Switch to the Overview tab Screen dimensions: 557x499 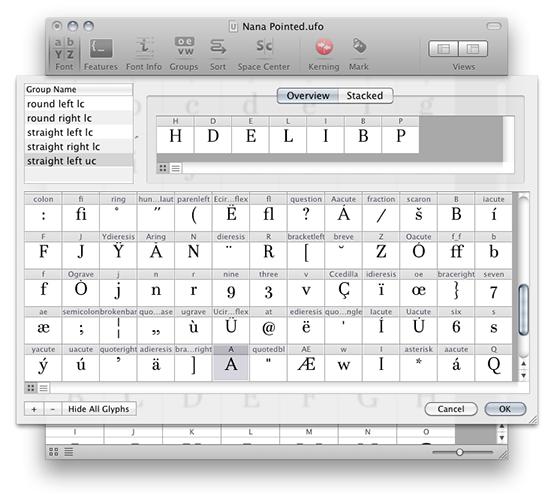tap(308, 96)
